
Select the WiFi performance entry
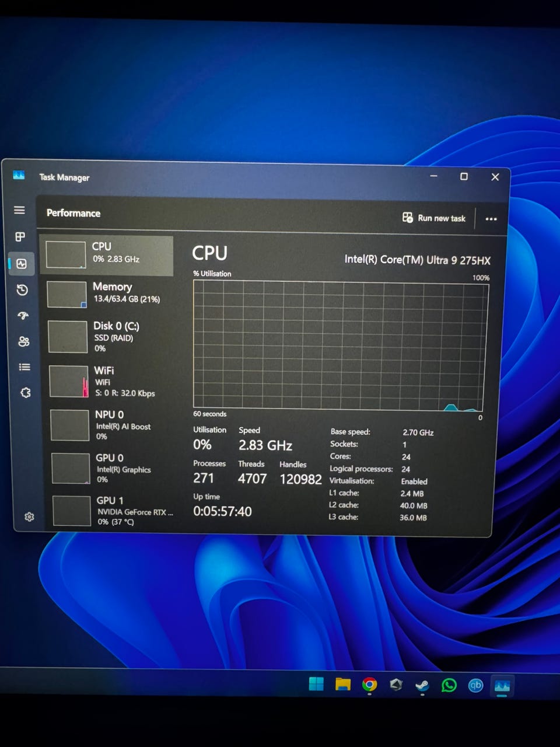click(x=110, y=381)
